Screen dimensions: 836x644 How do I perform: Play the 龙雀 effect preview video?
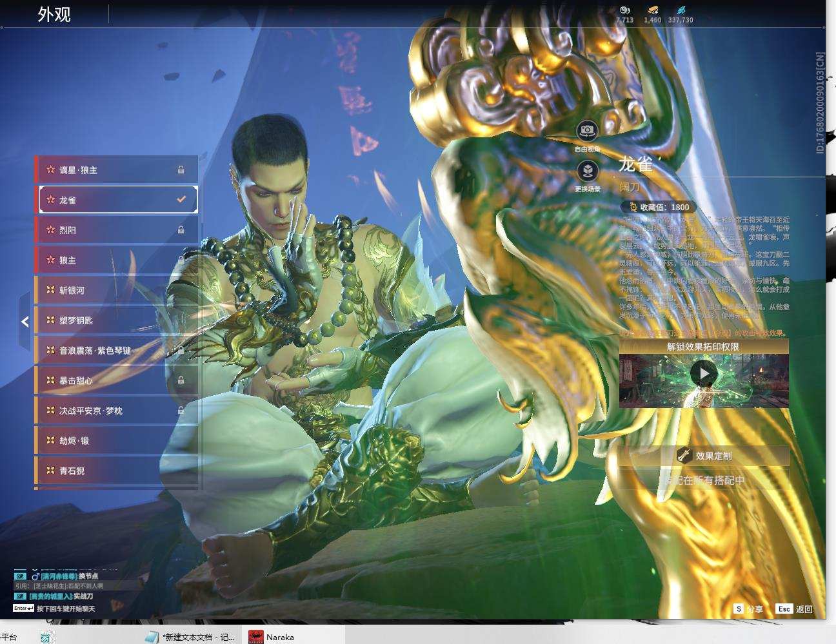[703, 373]
